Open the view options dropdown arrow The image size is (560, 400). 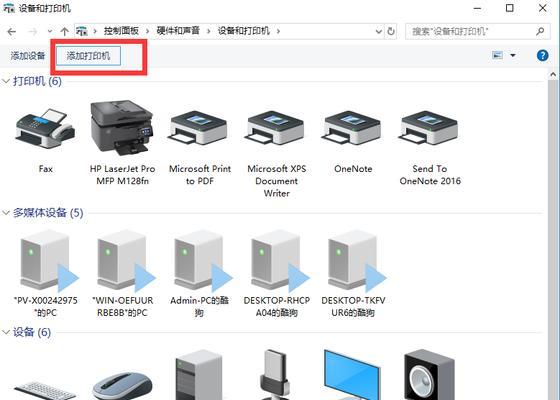(x=513, y=55)
